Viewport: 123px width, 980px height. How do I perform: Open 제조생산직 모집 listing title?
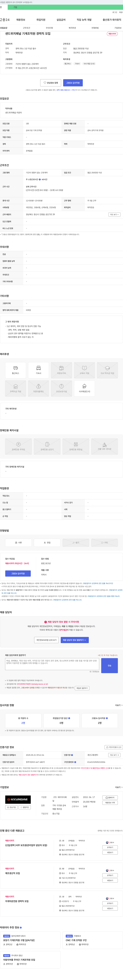click(x=13, y=873)
